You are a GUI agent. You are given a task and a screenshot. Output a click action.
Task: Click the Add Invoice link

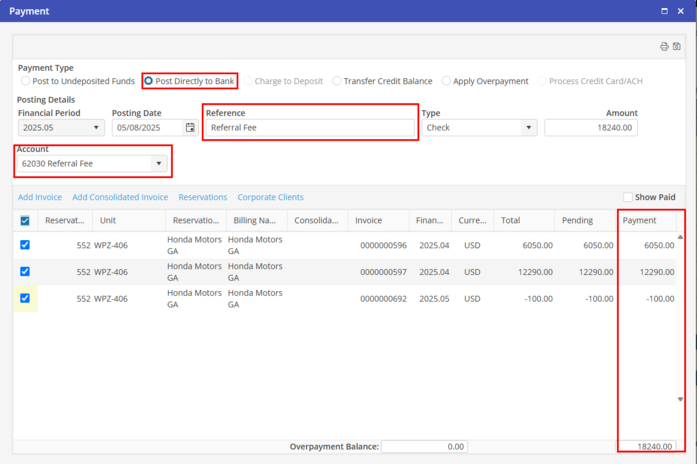40,197
